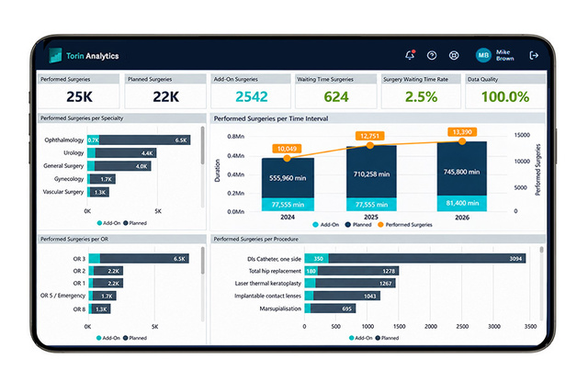Toggle Add-On legend in per OR chart
The width and height of the screenshot is (588, 392).
[x=108, y=338]
